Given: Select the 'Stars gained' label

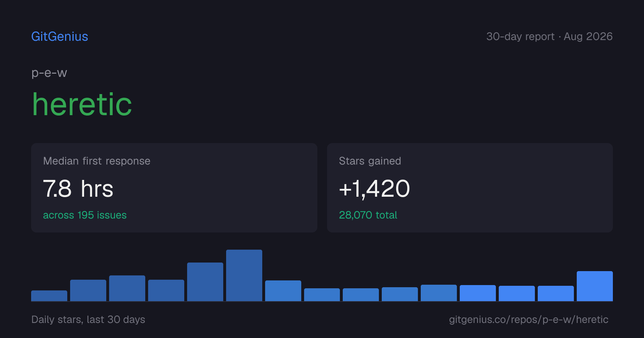Looking at the screenshot, I should (x=370, y=161).
